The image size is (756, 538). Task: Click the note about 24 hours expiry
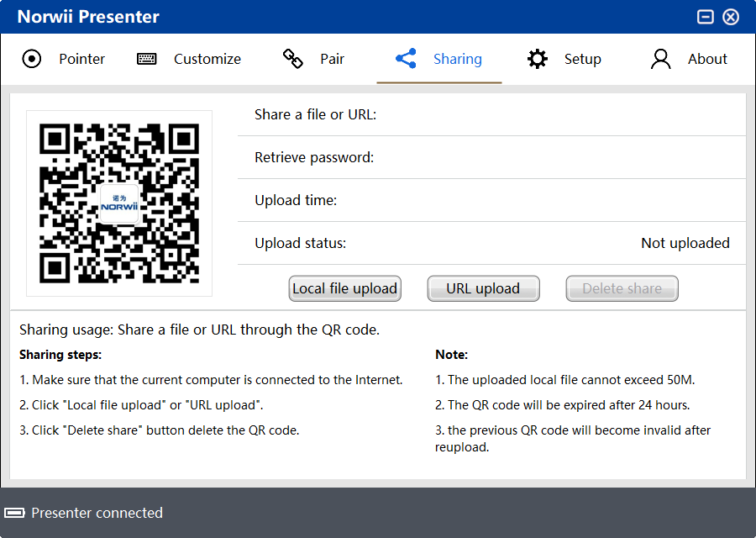pos(562,405)
